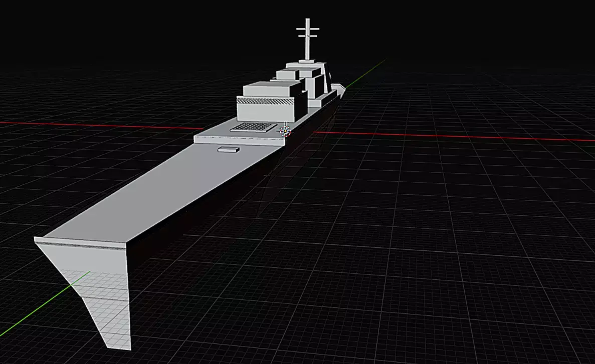
Task: Select the long flat deck surface
Action: coord(163,191)
